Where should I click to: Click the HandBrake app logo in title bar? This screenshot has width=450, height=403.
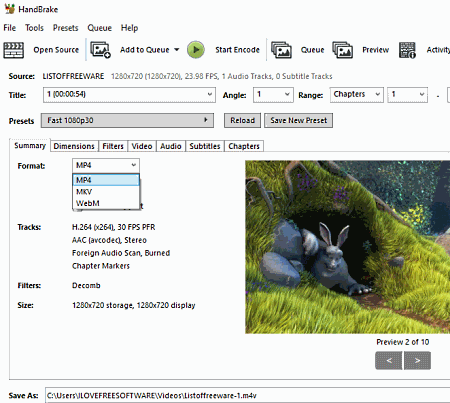[x=10, y=9]
